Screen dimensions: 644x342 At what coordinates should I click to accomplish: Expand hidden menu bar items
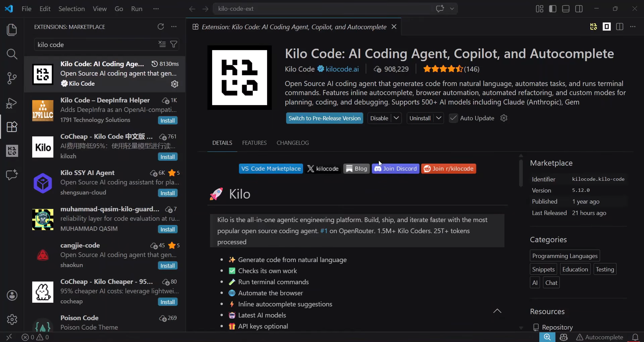[x=156, y=9]
